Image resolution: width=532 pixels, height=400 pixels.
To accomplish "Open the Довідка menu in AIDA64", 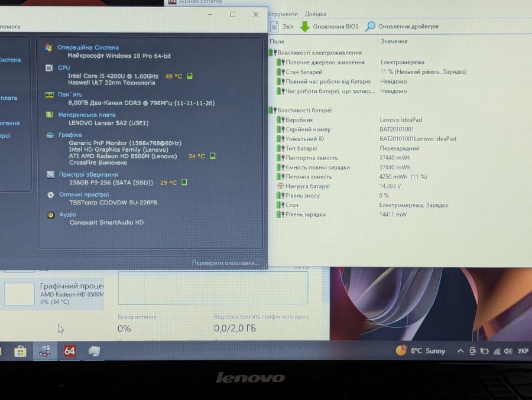I will [315, 14].
